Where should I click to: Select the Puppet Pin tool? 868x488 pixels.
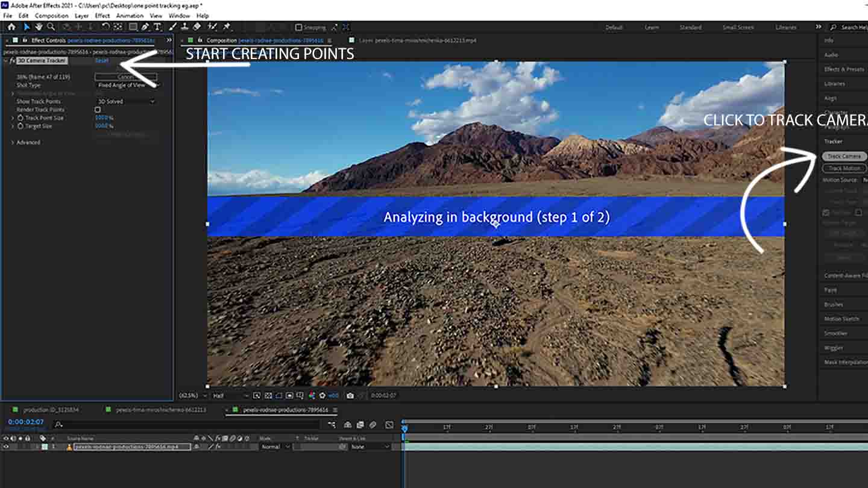coord(226,27)
